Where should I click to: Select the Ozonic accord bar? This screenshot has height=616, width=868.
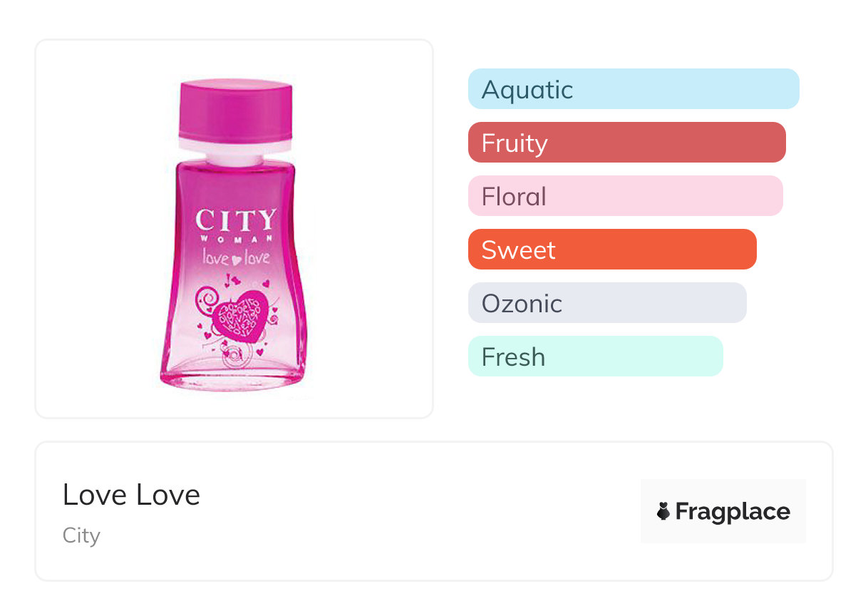(x=606, y=303)
